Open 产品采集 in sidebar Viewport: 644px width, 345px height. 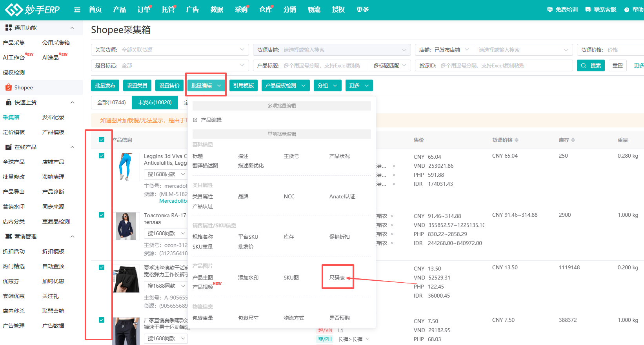14,43
